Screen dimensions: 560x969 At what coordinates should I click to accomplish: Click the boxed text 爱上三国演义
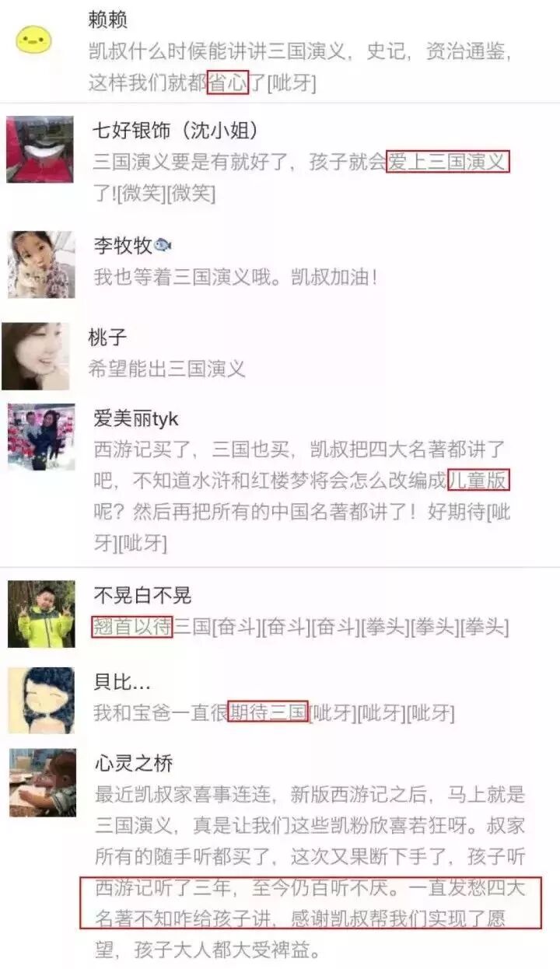448,163
